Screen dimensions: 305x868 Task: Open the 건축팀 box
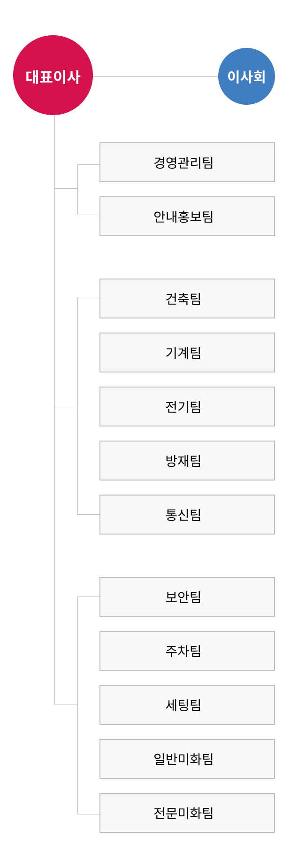[187, 299]
